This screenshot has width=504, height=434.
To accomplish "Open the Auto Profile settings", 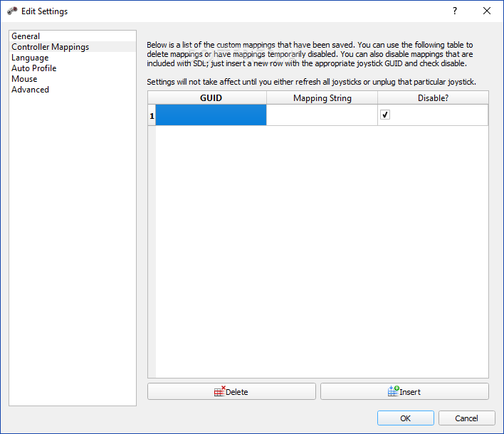I will coord(73,68).
